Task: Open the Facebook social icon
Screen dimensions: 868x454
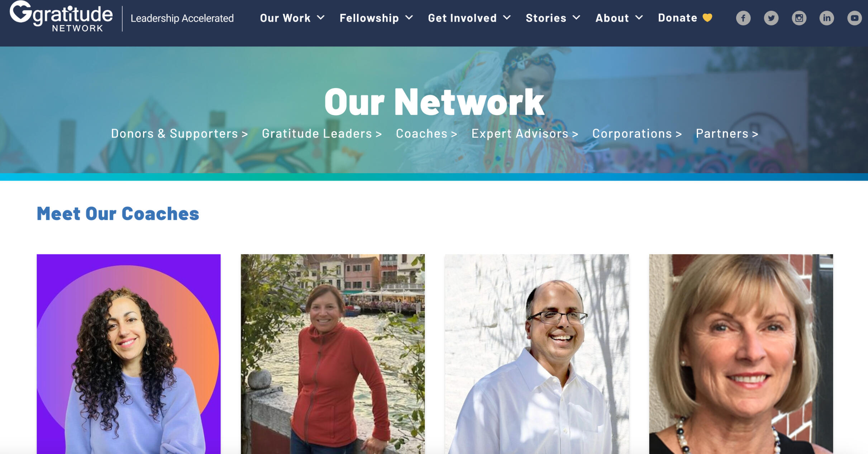Action: (x=743, y=18)
